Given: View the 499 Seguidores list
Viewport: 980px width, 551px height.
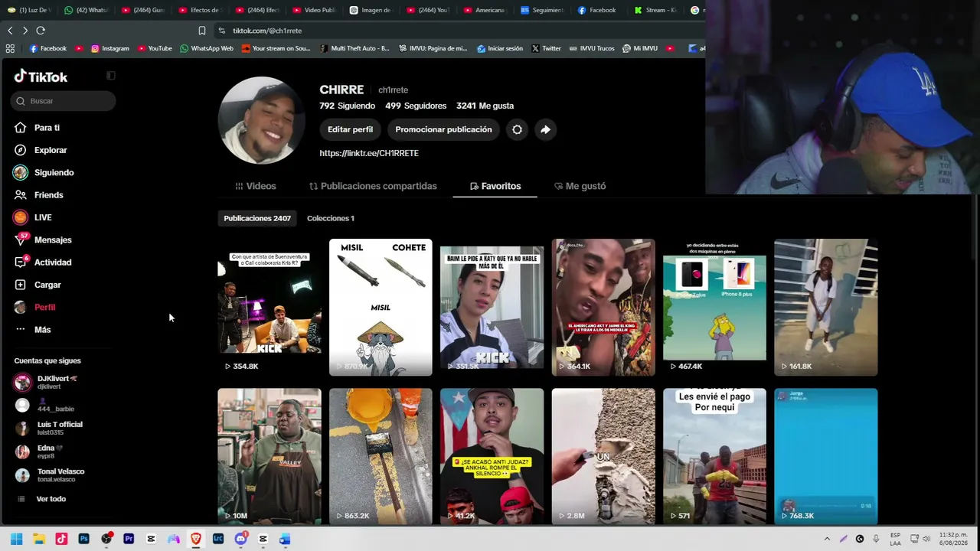Looking at the screenshot, I should pyautogui.click(x=416, y=106).
